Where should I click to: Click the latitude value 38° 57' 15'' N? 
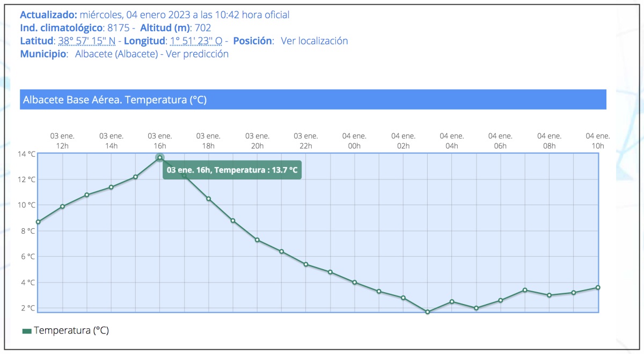click(87, 41)
